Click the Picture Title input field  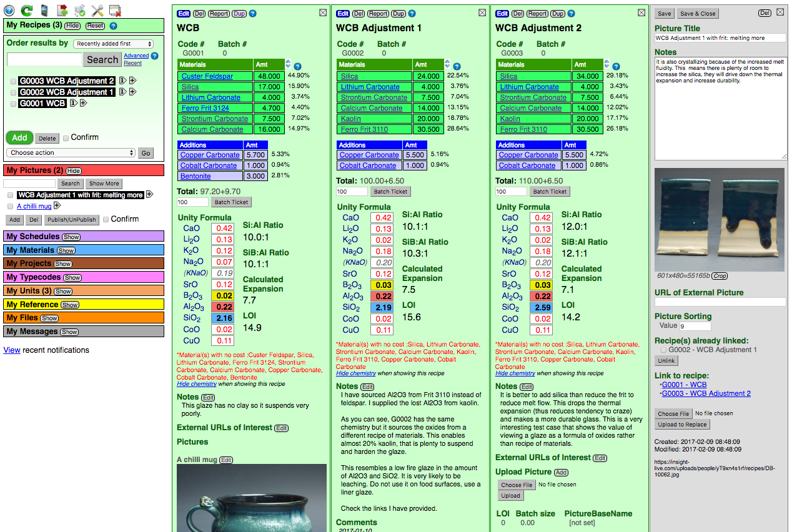pyautogui.click(x=720, y=38)
